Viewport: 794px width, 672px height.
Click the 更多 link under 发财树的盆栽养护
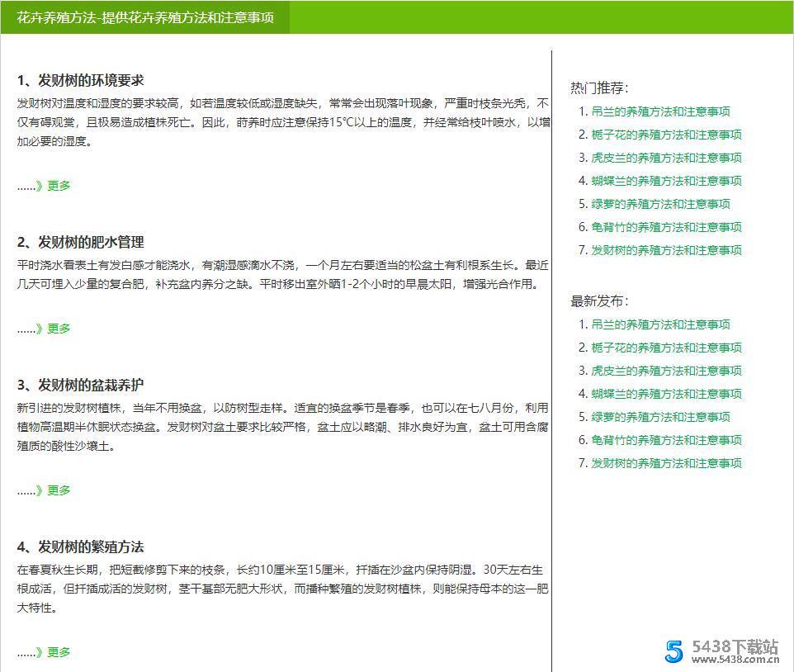coord(58,490)
